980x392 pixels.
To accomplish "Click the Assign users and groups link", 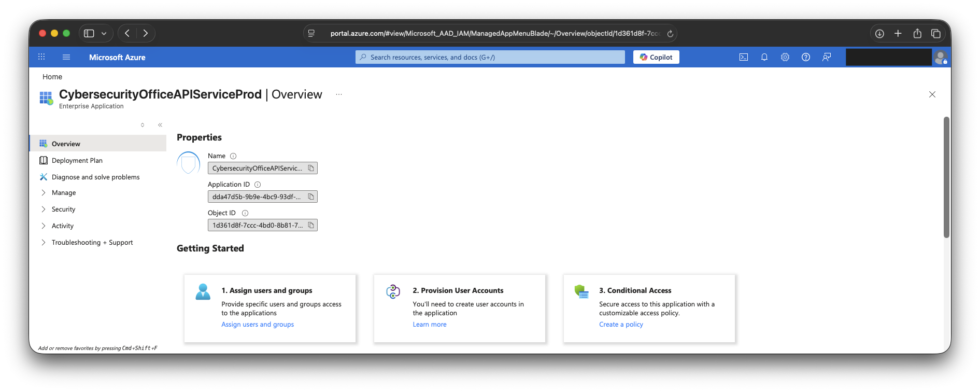I will (258, 325).
